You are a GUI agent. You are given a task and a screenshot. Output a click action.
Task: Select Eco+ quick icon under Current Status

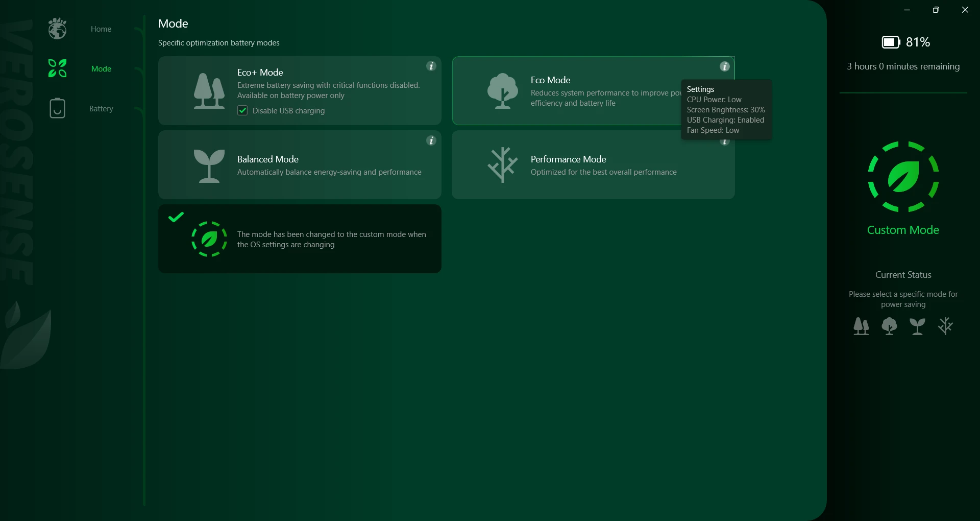point(861,326)
